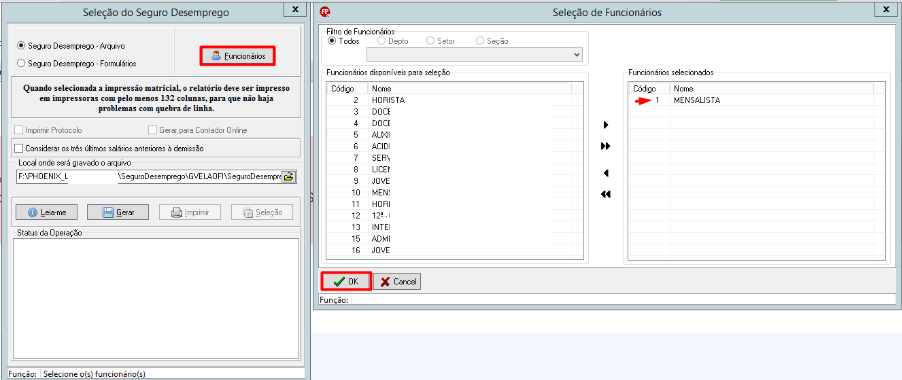The image size is (902, 380).
Task: Open the Funcionários selection button
Action: click(x=238, y=56)
